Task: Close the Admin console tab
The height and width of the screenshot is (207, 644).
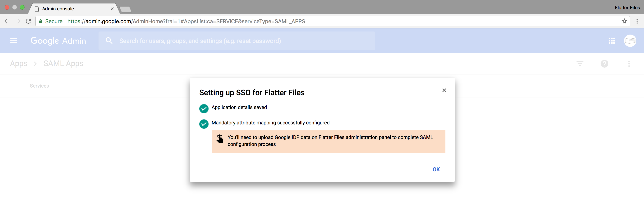Action: (112, 9)
